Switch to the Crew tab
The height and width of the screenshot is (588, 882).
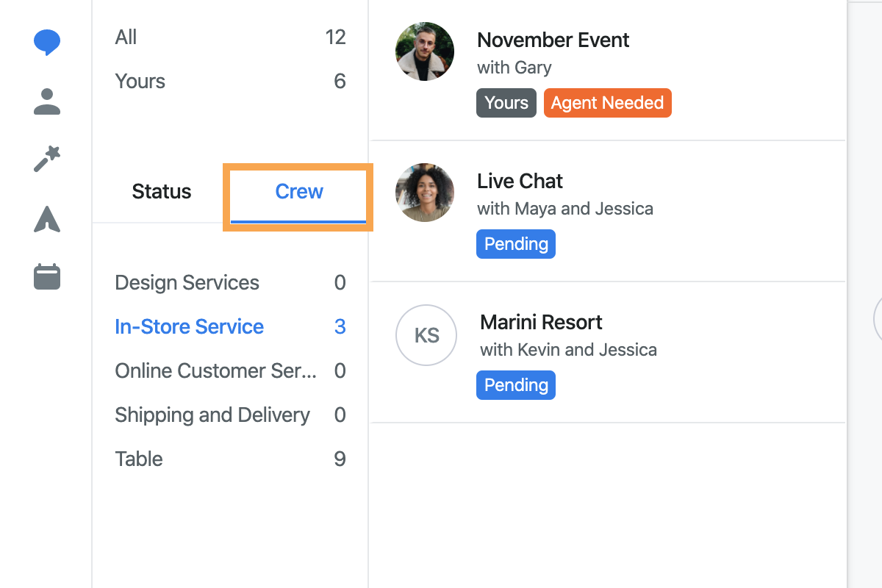click(x=298, y=192)
